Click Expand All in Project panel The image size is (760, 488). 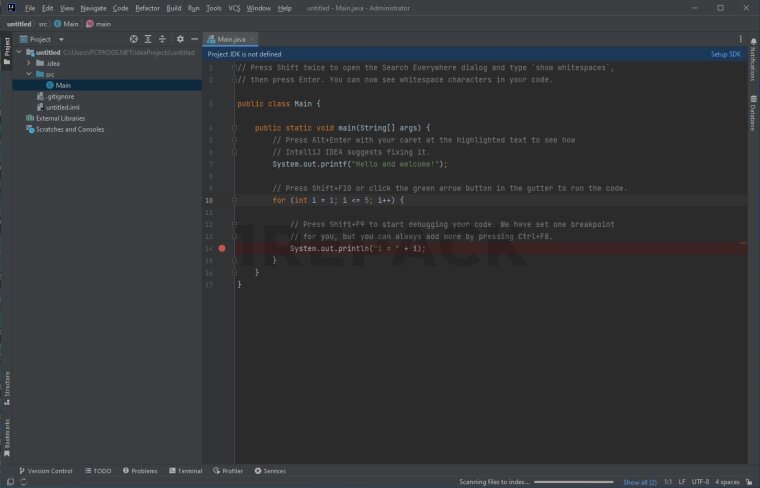pos(148,39)
